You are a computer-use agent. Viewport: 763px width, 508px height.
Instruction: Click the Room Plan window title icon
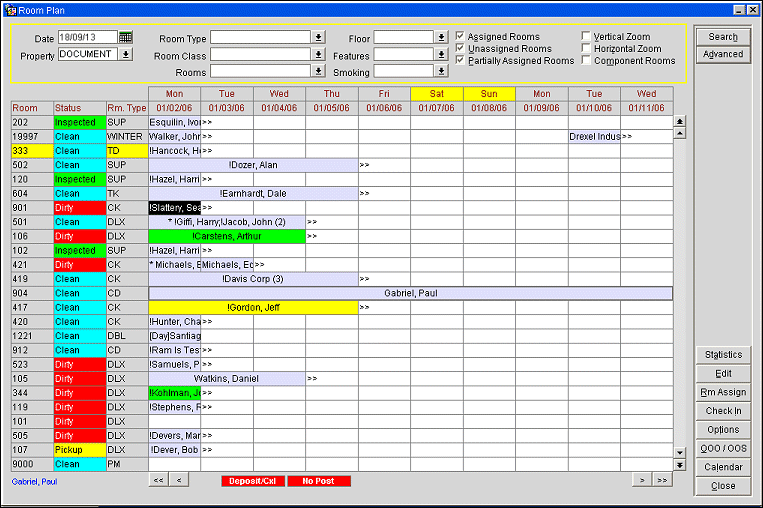10,9
